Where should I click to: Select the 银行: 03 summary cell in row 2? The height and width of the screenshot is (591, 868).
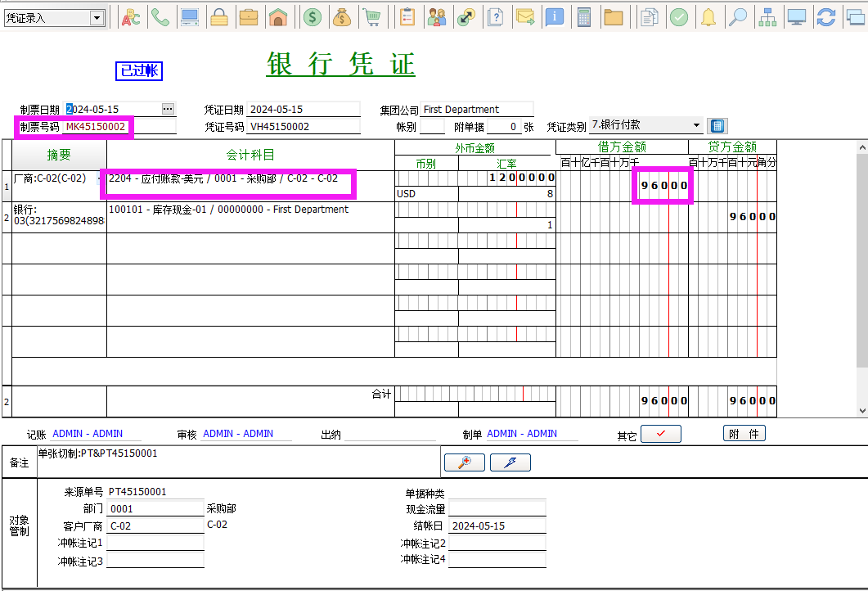59,217
